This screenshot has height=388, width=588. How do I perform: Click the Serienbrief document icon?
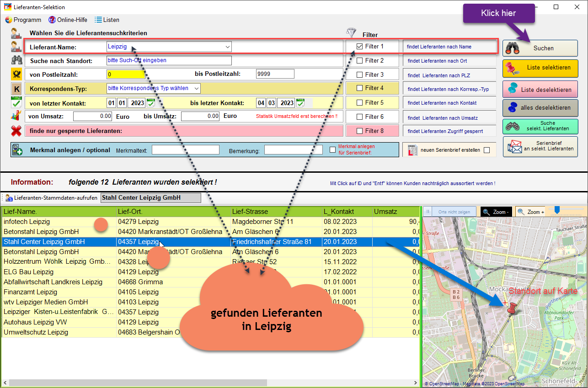pos(412,150)
